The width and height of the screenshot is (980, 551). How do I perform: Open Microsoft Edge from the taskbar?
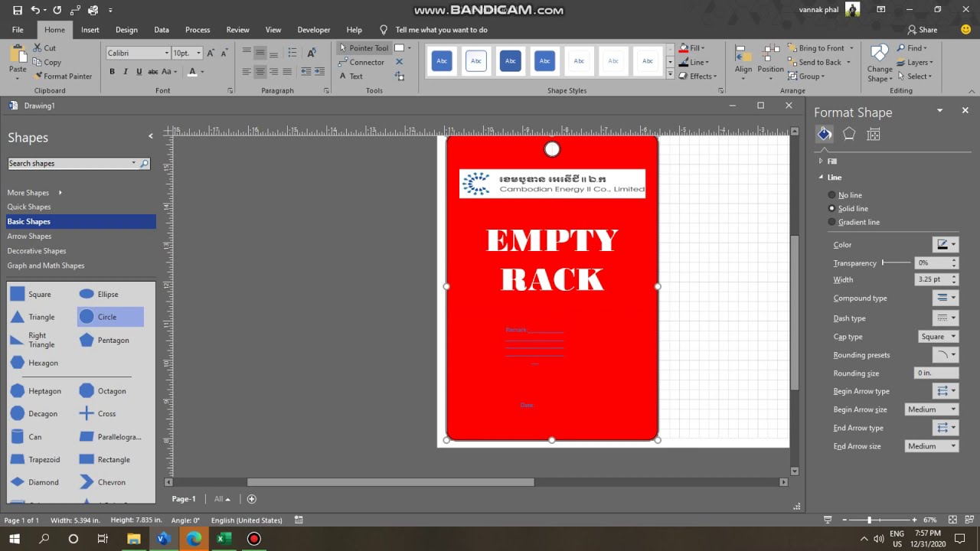194,539
